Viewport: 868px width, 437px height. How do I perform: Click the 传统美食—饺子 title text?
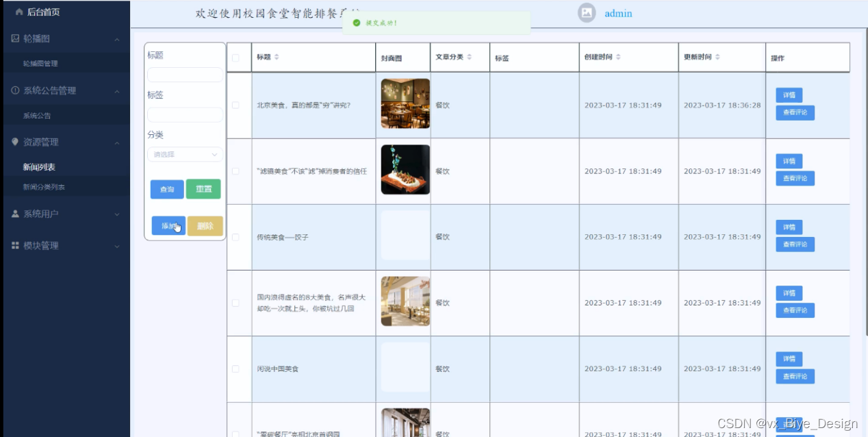point(283,237)
